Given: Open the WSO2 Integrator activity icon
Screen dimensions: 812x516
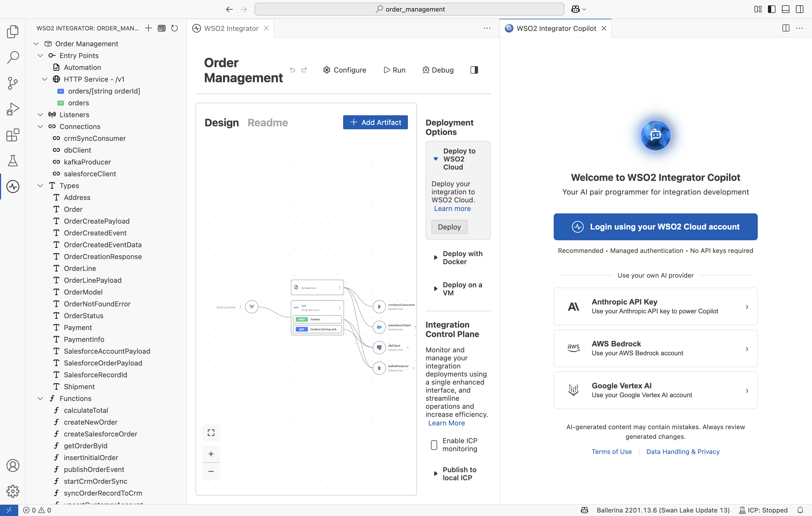Looking at the screenshot, I should click(13, 187).
